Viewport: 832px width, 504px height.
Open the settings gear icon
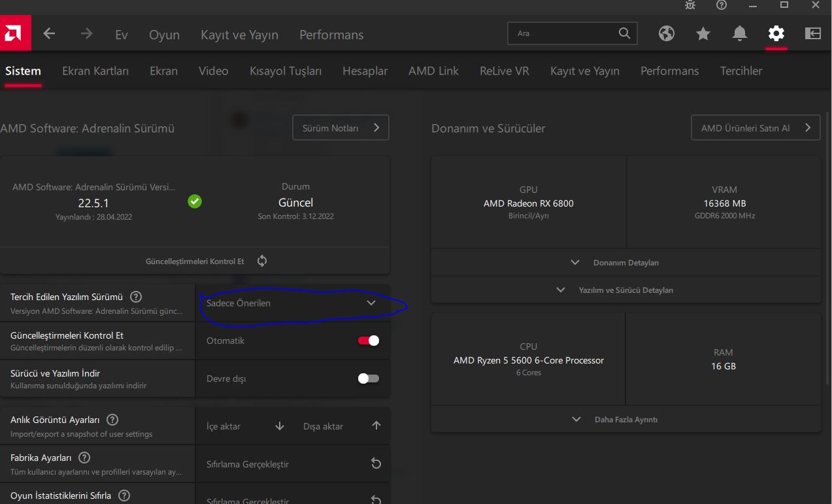776,33
